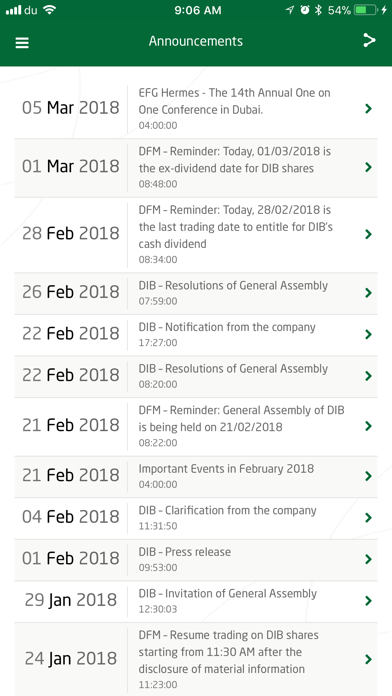Tap chevron beside EFG Hermes conference announcement
392x696 pixels.
[368, 109]
